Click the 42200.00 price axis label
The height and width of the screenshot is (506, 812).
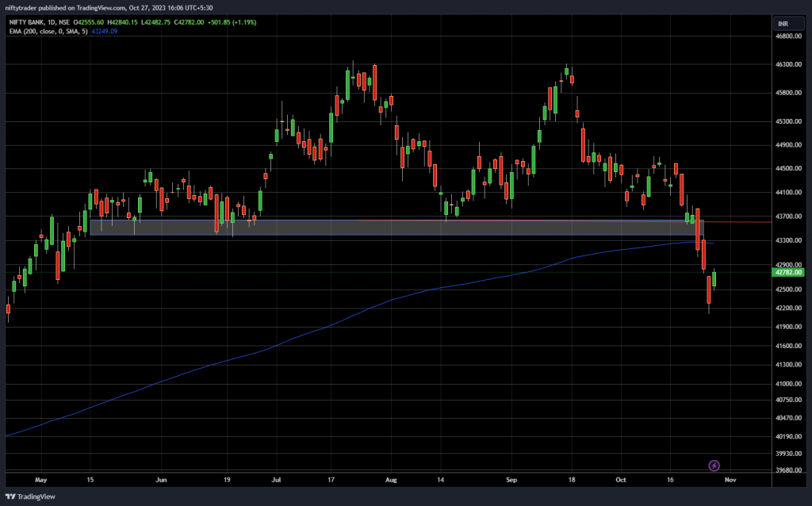tap(788, 309)
